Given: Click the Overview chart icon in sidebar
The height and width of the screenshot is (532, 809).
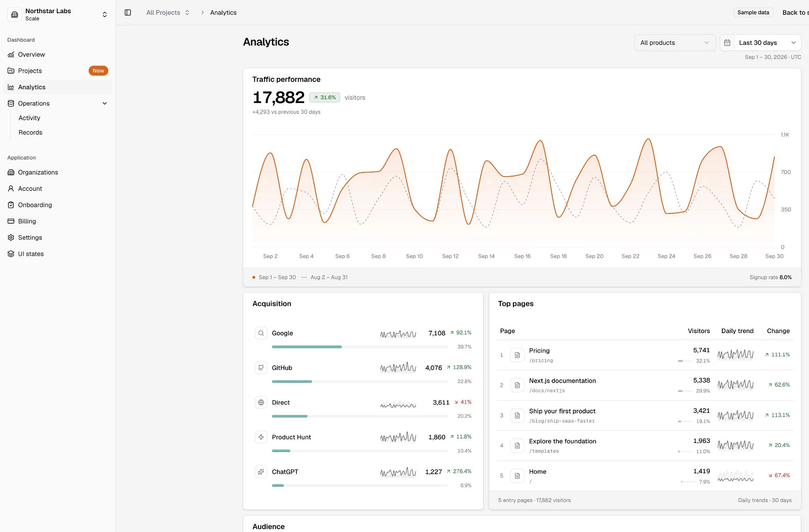Looking at the screenshot, I should pyautogui.click(x=11, y=54).
